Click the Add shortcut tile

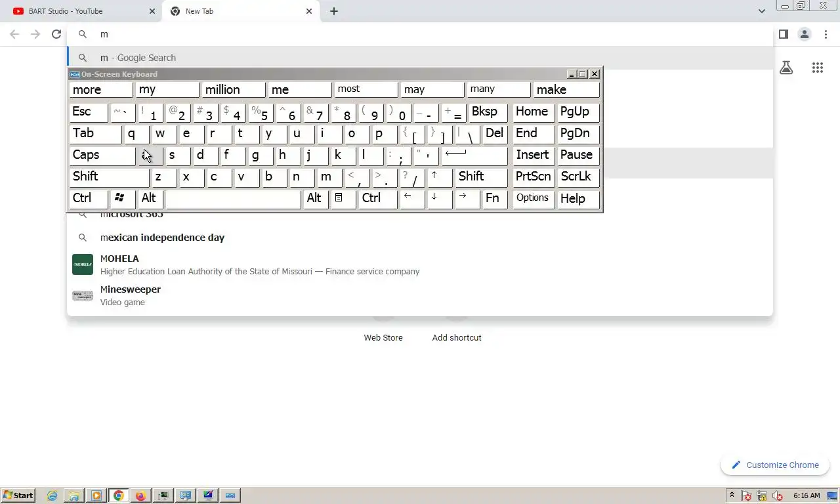click(457, 337)
